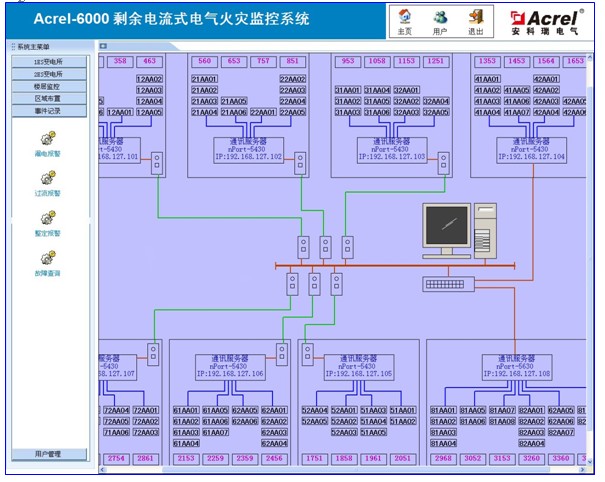Click the value box showing 851
Viewport: 605px width, 482px height.
click(292, 61)
